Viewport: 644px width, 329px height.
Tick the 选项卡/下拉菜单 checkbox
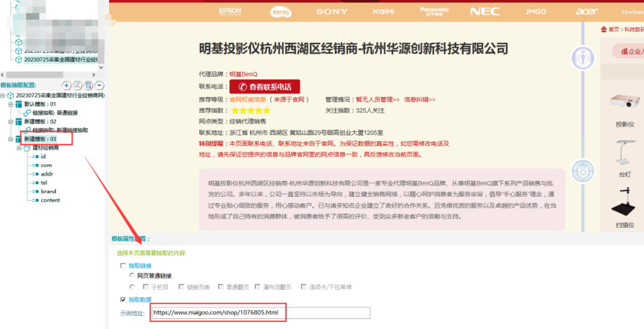pyautogui.click(x=304, y=287)
